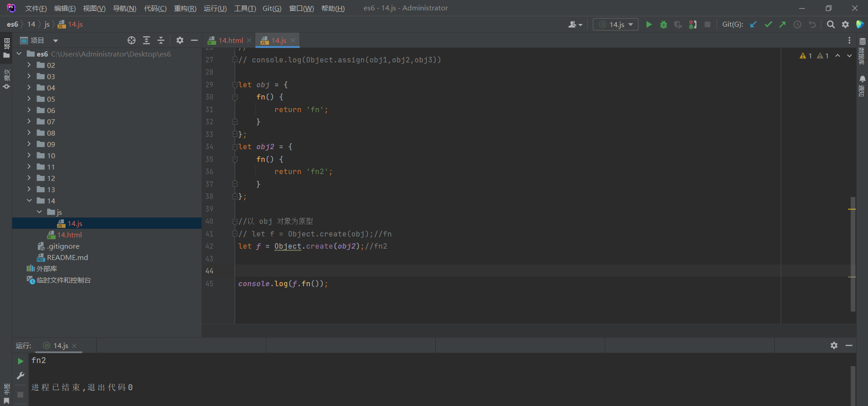
Task: Collapse all in project panel
Action: [x=161, y=40]
